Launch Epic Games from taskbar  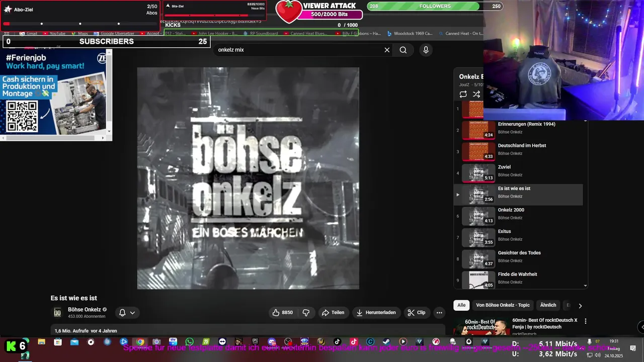[x=255, y=342]
